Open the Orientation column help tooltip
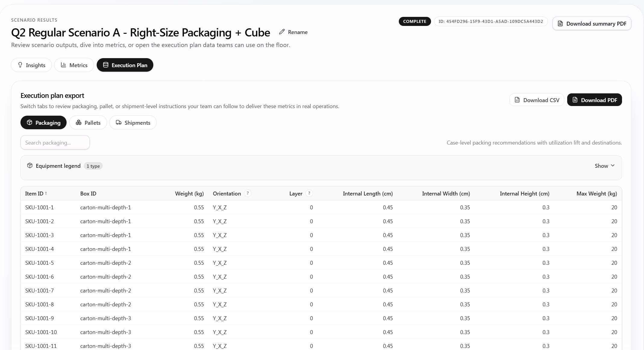 (247, 193)
